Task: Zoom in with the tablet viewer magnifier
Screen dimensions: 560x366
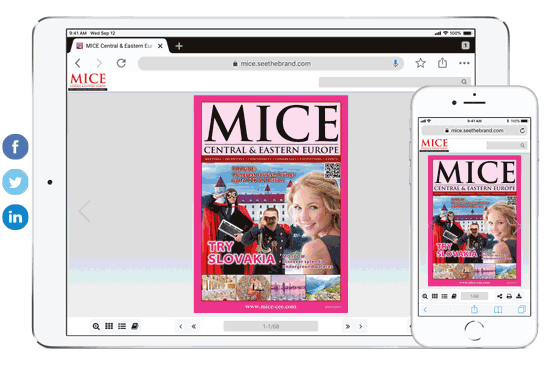Action: tap(96, 326)
